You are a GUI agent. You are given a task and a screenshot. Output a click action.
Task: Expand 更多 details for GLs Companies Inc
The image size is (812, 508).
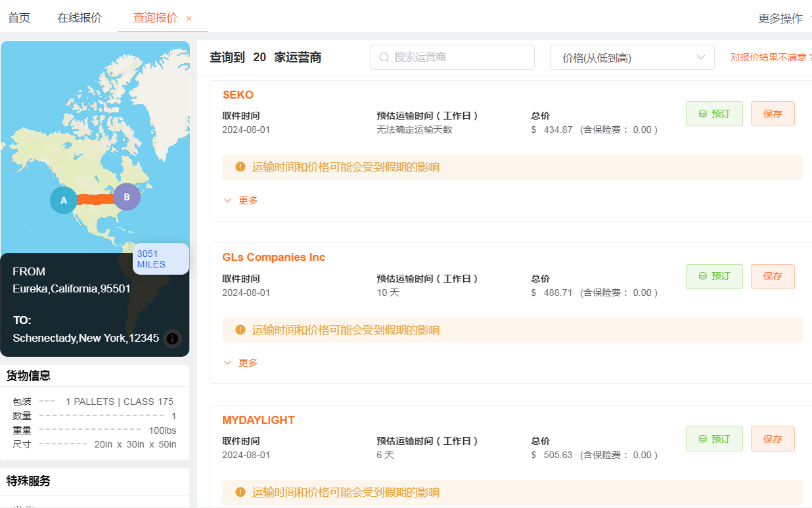[240, 363]
